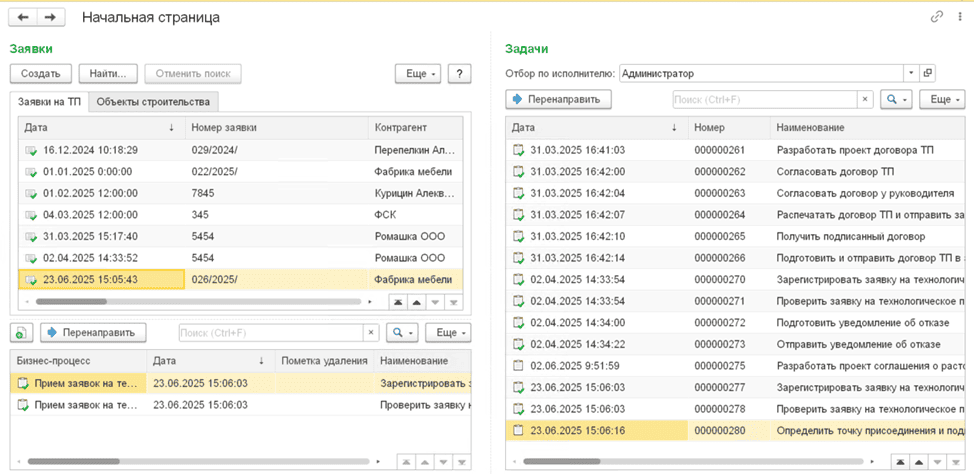Screen dimensions: 974x474
Task: Open the Еще dropdown in Заявки panel
Action: pyautogui.click(x=418, y=74)
